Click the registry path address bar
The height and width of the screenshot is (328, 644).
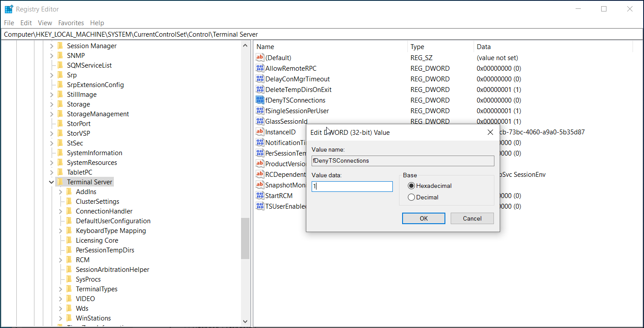pos(322,34)
